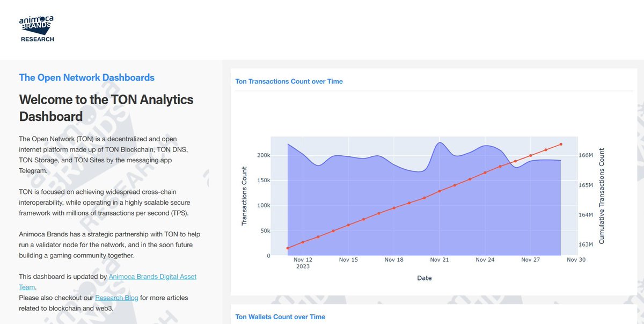Open The Open Network Dashboards heading link
644x324 pixels.
(x=86, y=77)
